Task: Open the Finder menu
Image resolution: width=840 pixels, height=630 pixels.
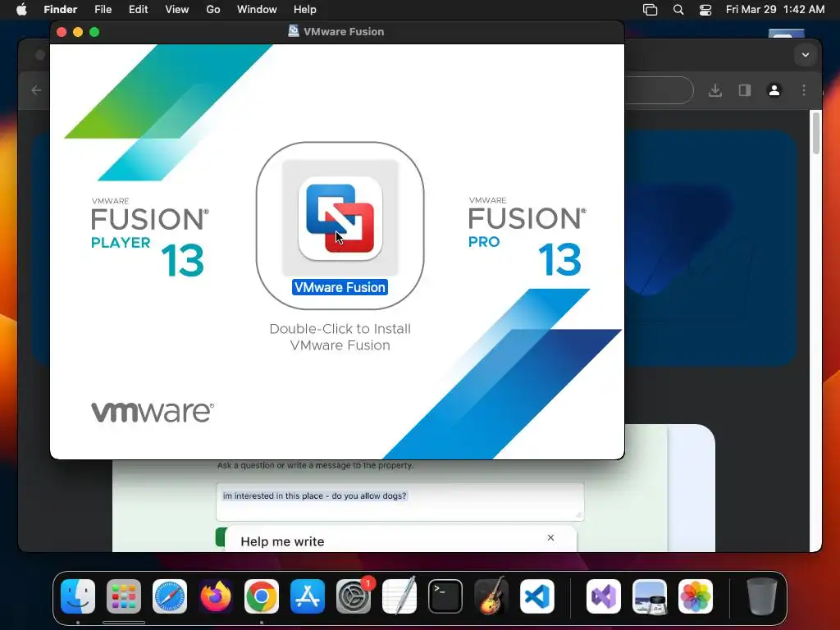Action: 60,10
